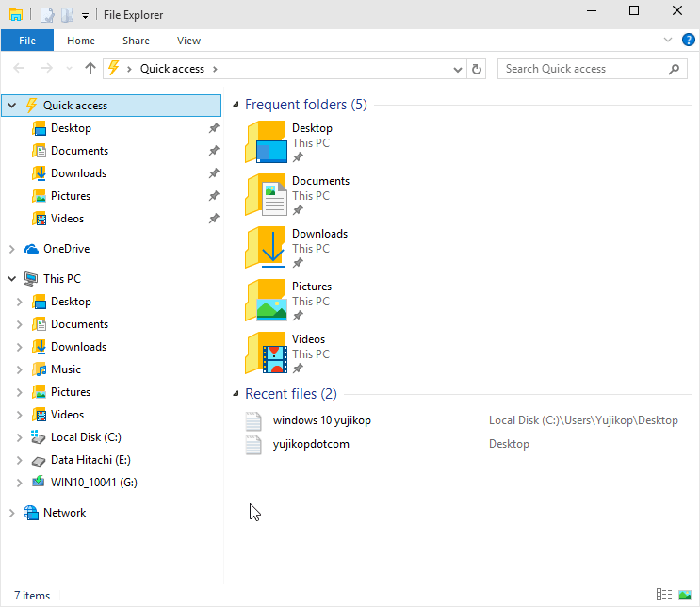Select the large Downloads folder icon

point(266,248)
